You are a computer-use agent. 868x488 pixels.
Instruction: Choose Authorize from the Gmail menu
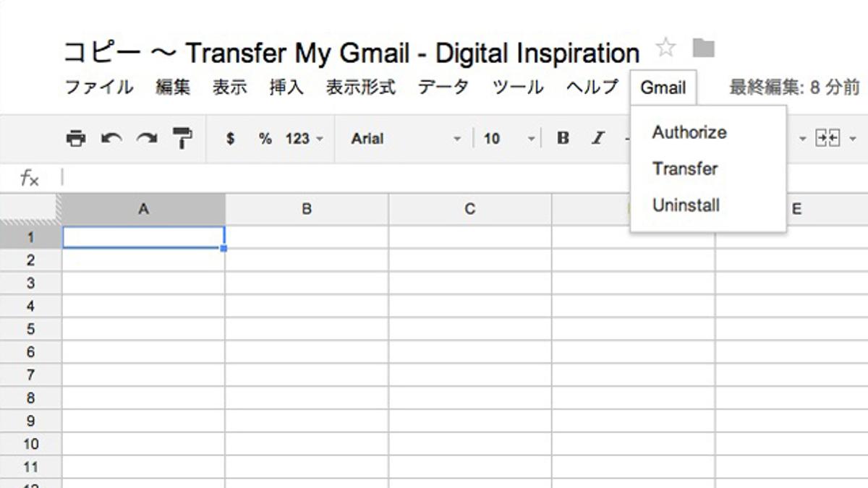(x=689, y=132)
